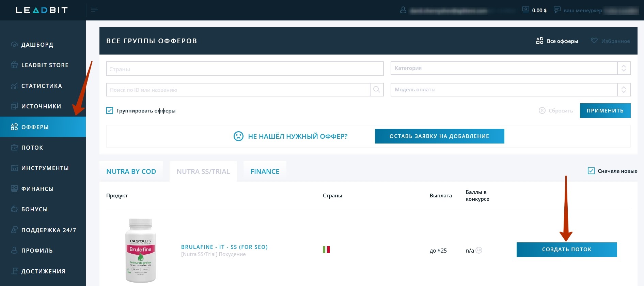Screen dimensions: 644x286
Task: Open Поток menu item
Action: click(x=43, y=148)
